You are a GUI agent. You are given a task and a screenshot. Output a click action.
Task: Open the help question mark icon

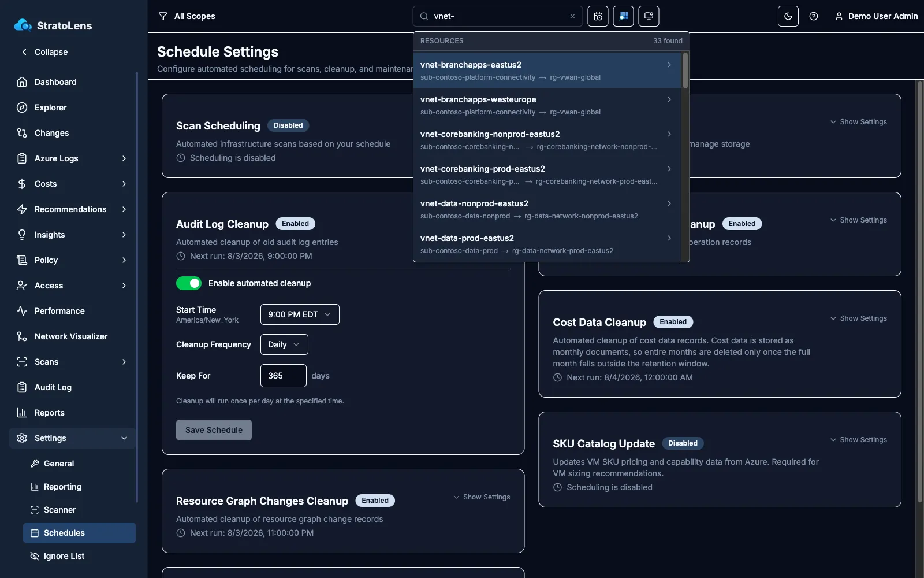(x=814, y=16)
